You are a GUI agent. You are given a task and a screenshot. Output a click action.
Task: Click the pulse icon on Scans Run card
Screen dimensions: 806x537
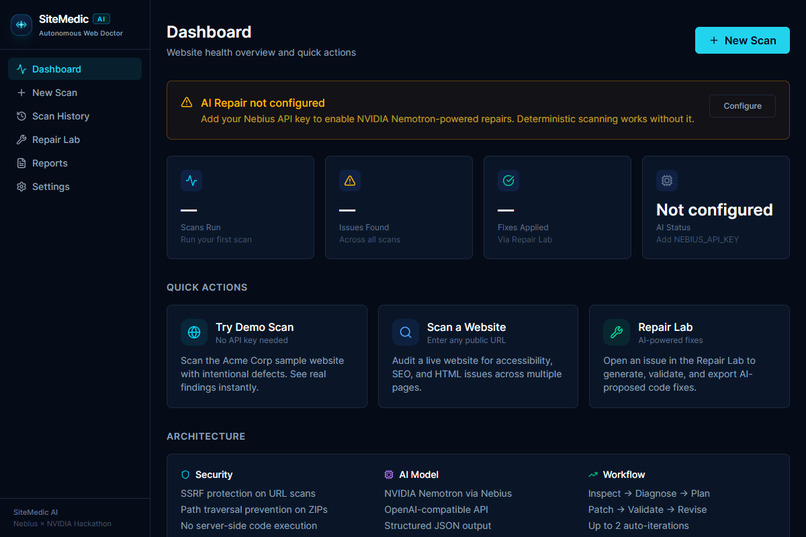pyautogui.click(x=191, y=180)
